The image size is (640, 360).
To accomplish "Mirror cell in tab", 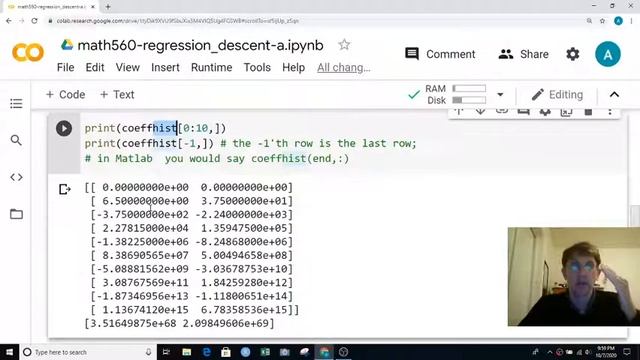I will [x=567, y=111].
